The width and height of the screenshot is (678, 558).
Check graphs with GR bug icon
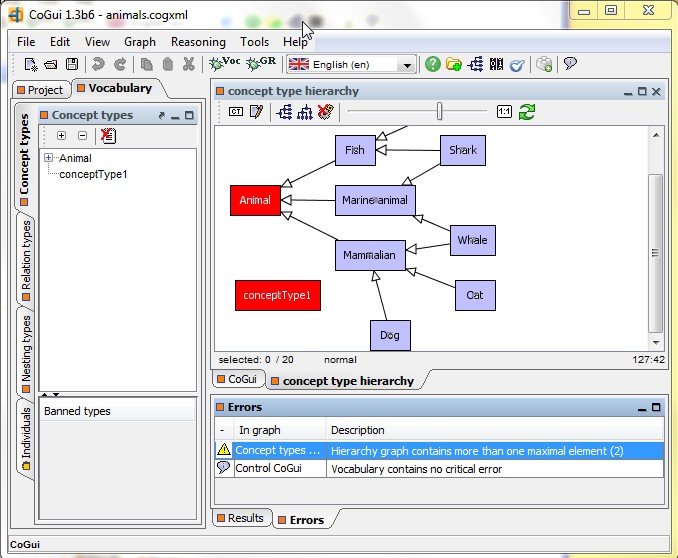pos(261,63)
